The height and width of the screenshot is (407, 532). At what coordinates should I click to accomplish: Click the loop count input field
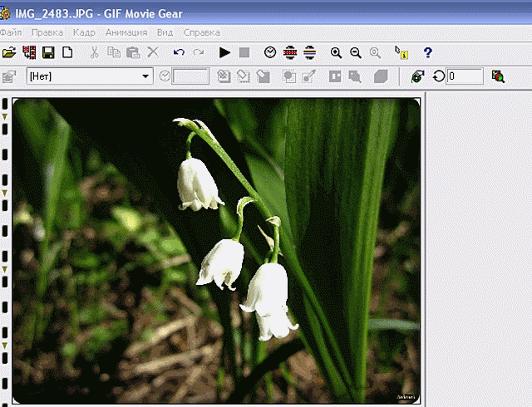click(x=465, y=76)
